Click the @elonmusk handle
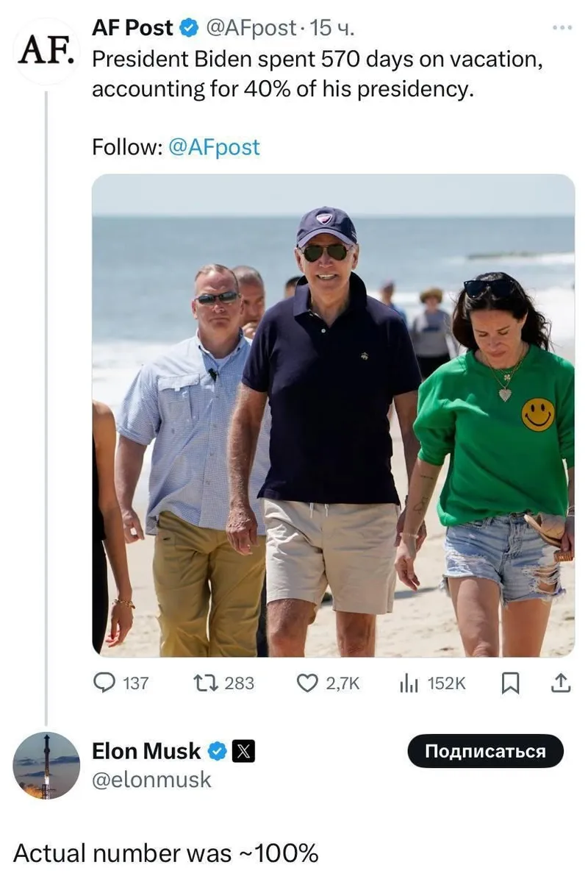 (151, 780)
